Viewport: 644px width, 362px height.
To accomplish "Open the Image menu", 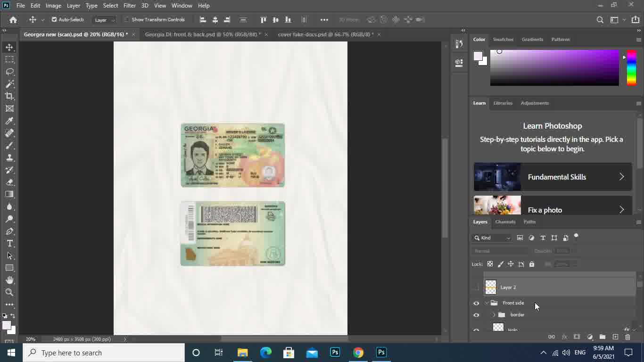I will (x=53, y=6).
